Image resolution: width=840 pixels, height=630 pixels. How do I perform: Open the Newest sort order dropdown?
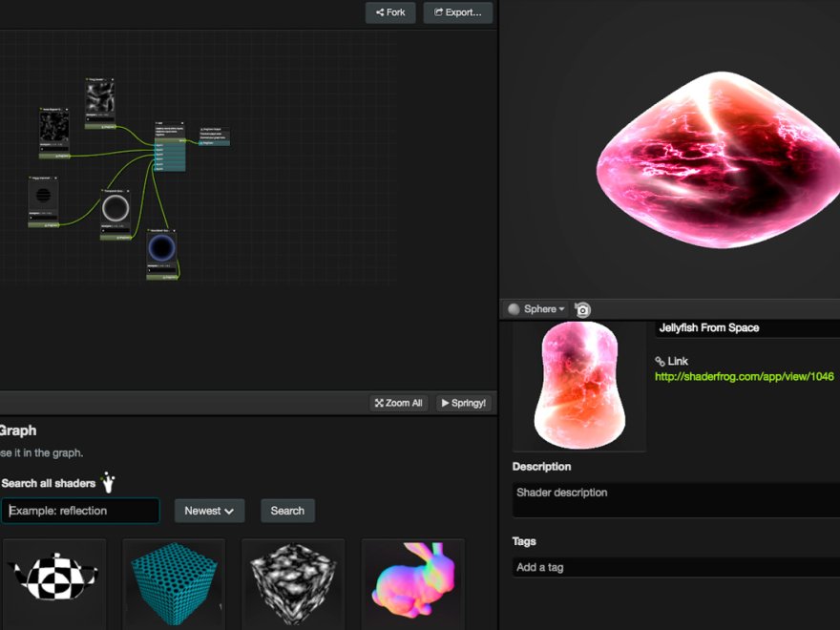click(x=209, y=511)
